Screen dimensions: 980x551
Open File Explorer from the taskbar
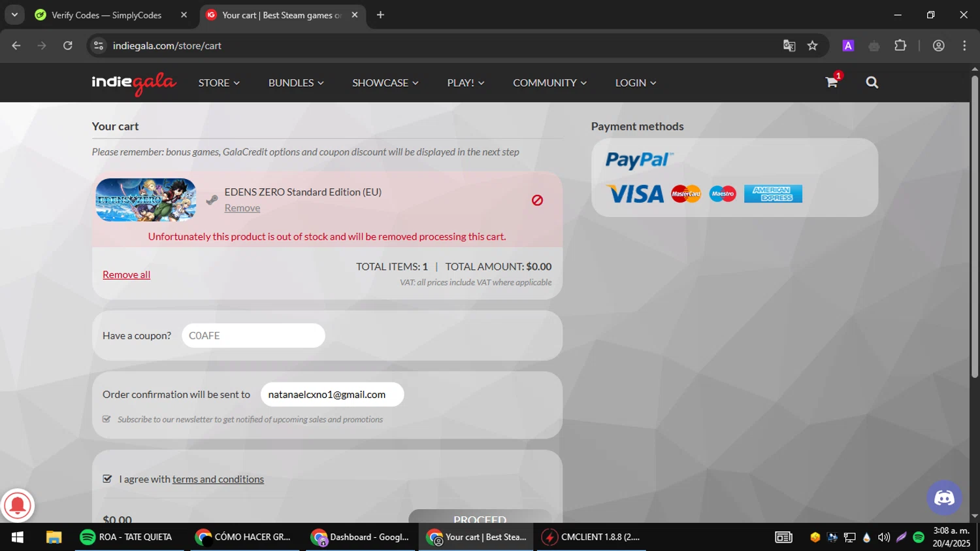tap(54, 537)
